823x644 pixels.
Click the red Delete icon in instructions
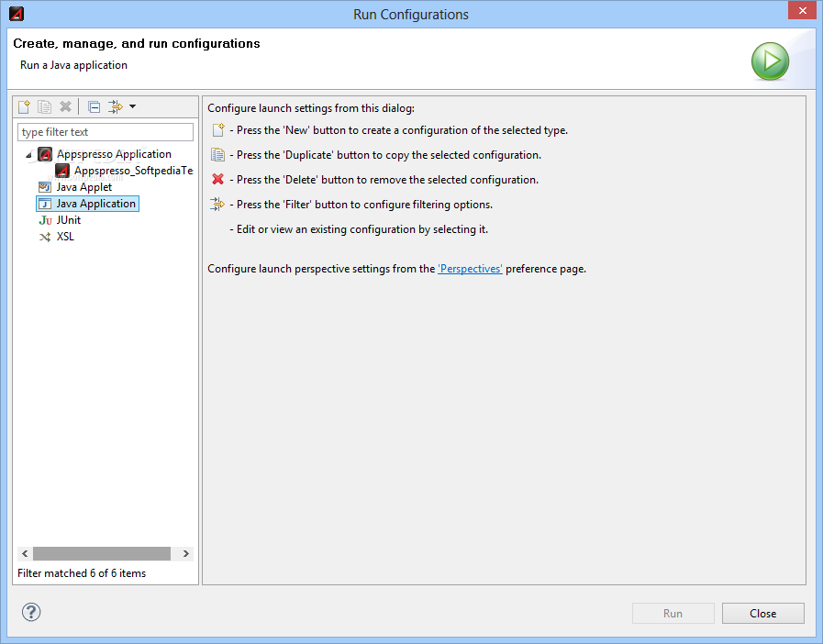(217, 180)
